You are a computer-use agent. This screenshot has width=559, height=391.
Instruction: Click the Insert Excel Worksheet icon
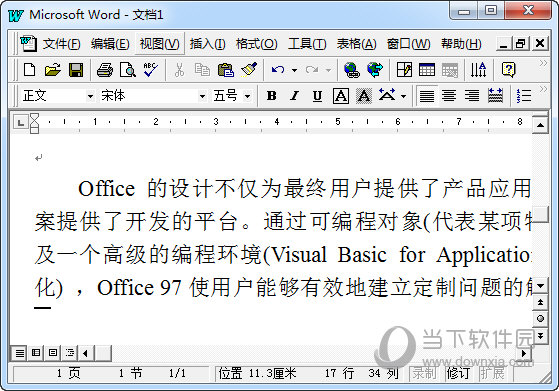point(450,70)
